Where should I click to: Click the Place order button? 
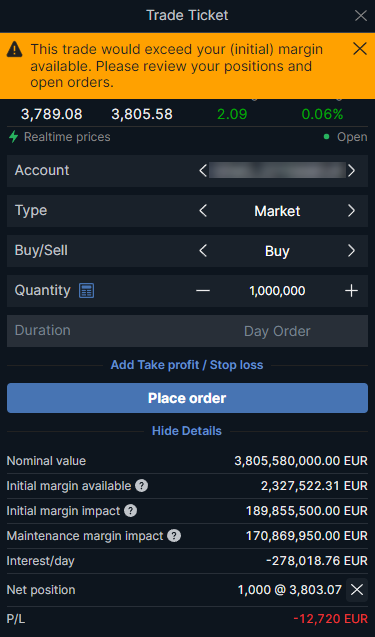coord(187,398)
